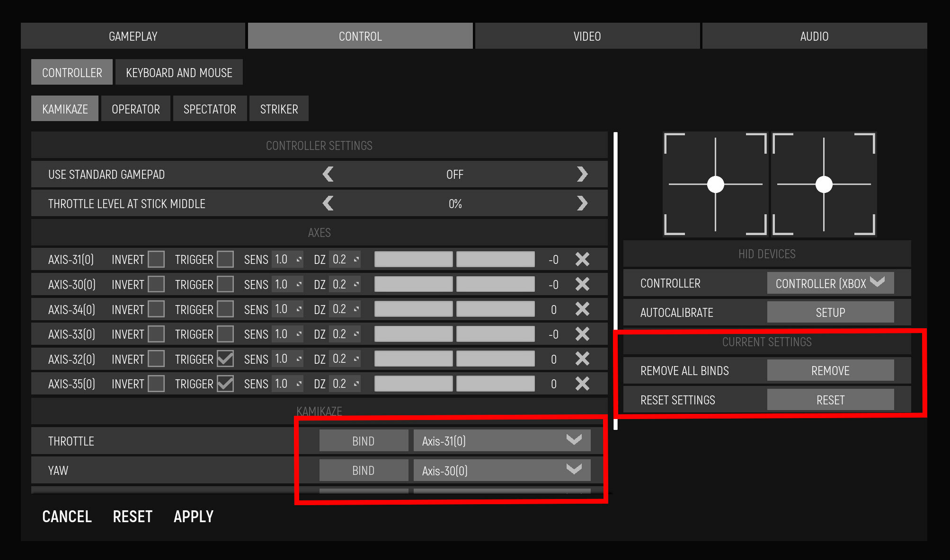Image resolution: width=950 pixels, height=560 pixels.
Task: Click the AXIS-30(0) axis value bar
Action: (454, 284)
